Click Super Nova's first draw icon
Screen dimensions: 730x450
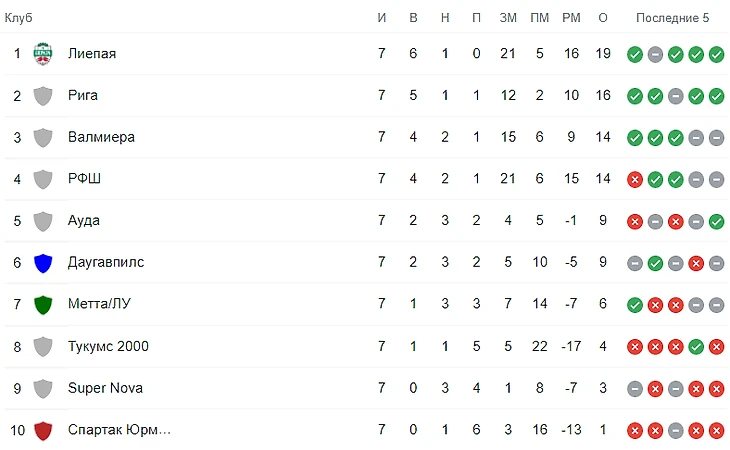(634, 388)
